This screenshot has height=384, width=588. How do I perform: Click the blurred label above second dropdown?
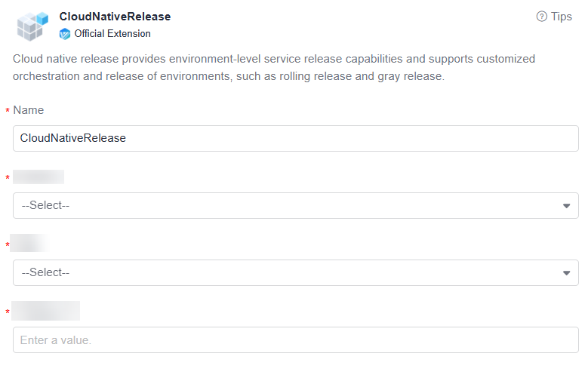point(30,244)
